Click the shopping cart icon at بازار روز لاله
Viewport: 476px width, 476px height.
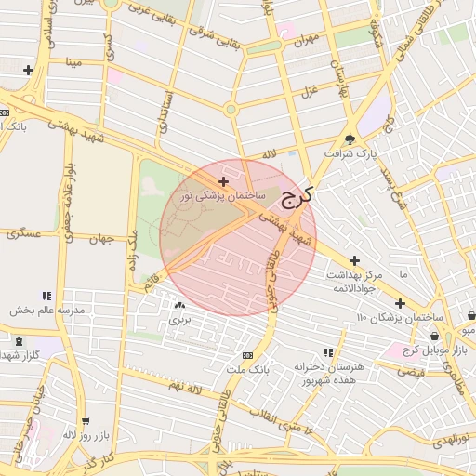tap(86, 421)
